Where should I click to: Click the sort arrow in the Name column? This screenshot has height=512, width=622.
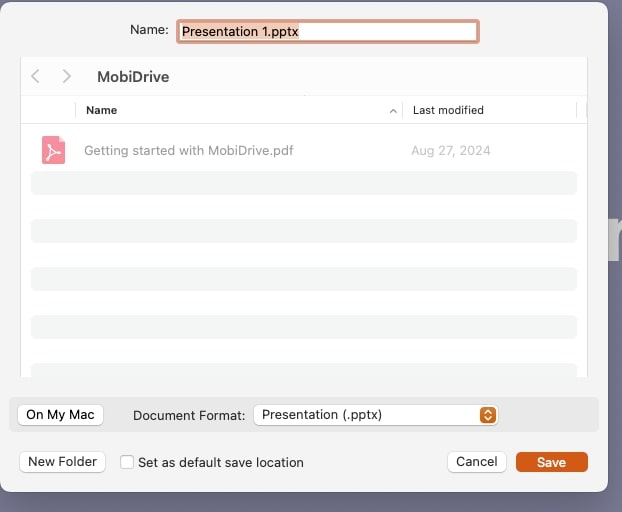pyautogui.click(x=393, y=110)
